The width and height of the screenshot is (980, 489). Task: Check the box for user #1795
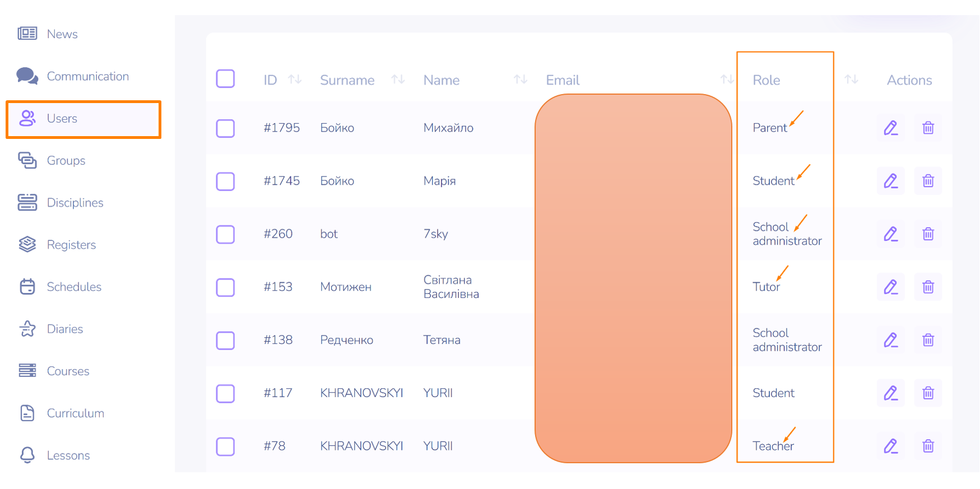(x=225, y=128)
